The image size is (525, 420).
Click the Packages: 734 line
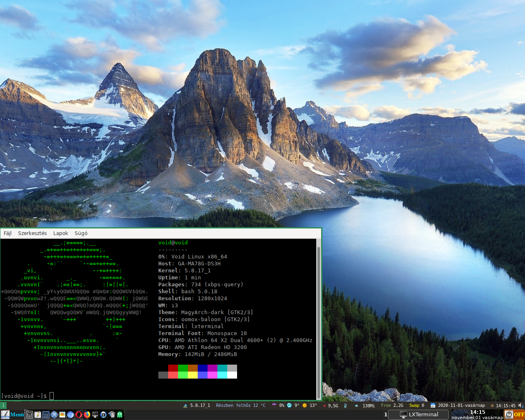[201, 284]
